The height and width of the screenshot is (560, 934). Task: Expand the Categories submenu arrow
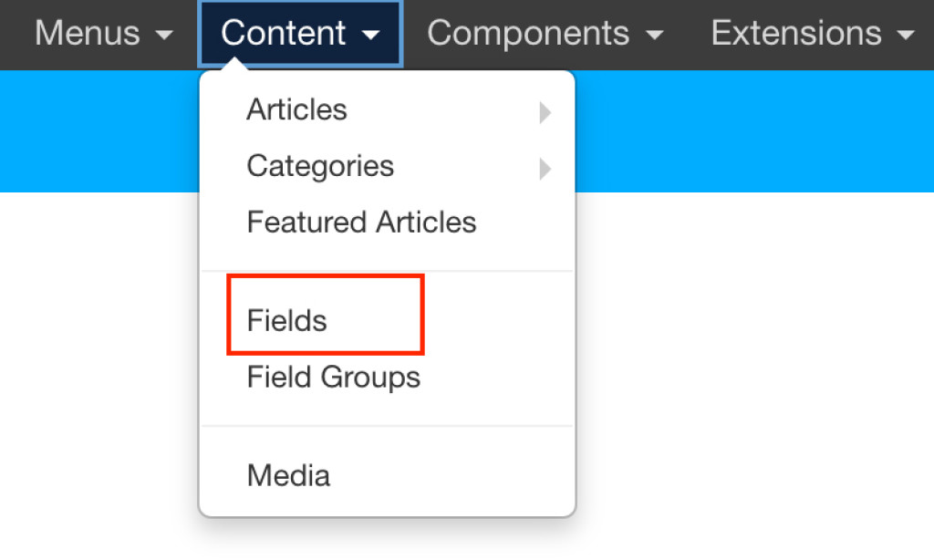click(x=545, y=168)
